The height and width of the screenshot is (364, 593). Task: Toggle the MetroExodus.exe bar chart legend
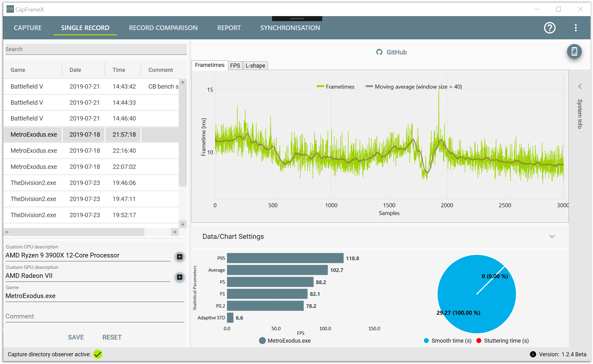click(x=285, y=341)
